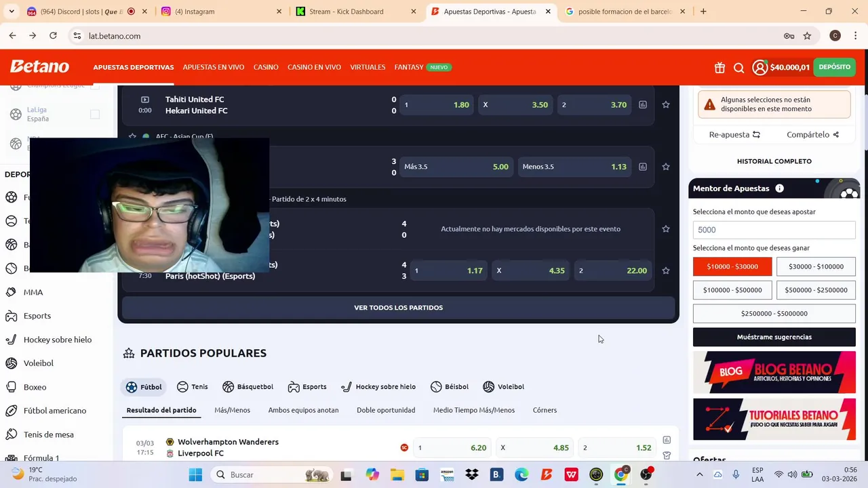The height and width of the screenshot is (488, 868).
Task: Star the event with no available markets
Action: coord(666,229)
